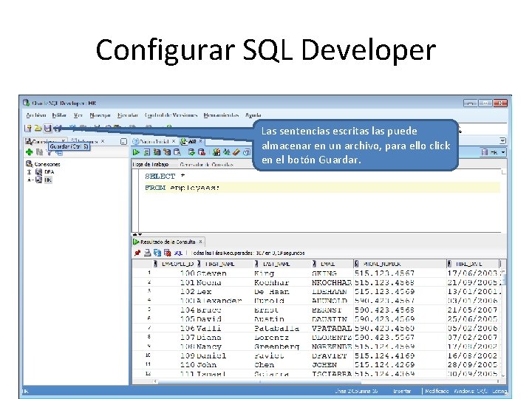The image size is (532, 399).
Task: Print the query result grid
Action: pos(147,253)
